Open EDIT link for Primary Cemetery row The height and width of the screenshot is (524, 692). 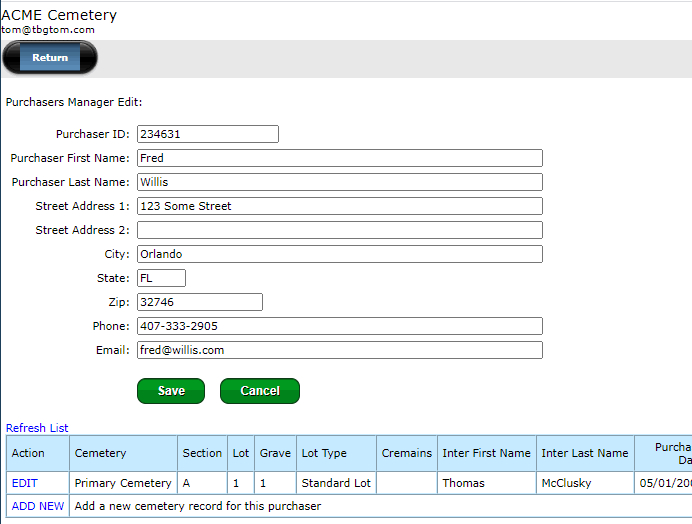tap(25, 483)
